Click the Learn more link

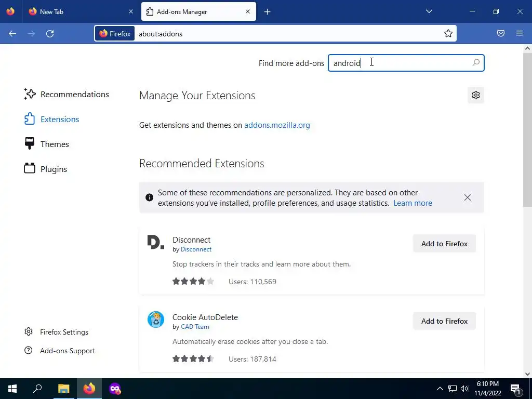[413, 203]
